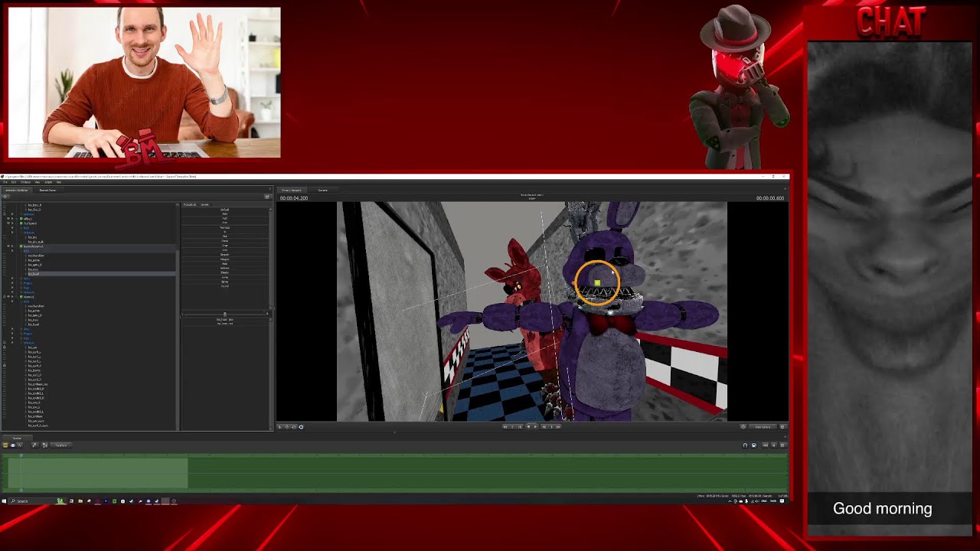
Task: Open the File menu
Action: pos(5,182)
